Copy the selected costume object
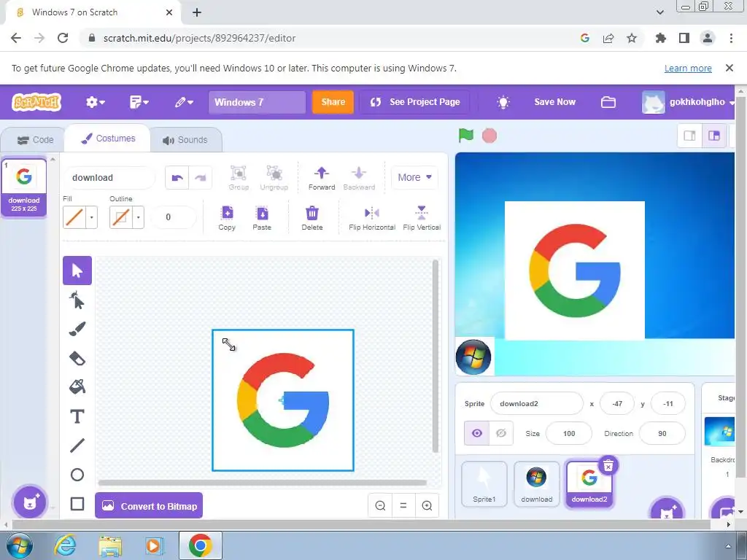The width and height of the screenshot is (747, 560). coord(228,218)
